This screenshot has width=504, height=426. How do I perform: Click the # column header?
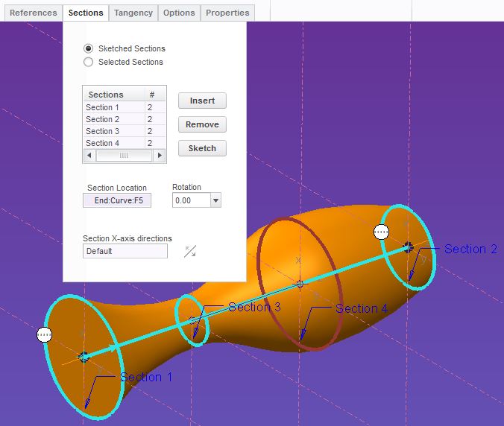(x=155, y=95)
